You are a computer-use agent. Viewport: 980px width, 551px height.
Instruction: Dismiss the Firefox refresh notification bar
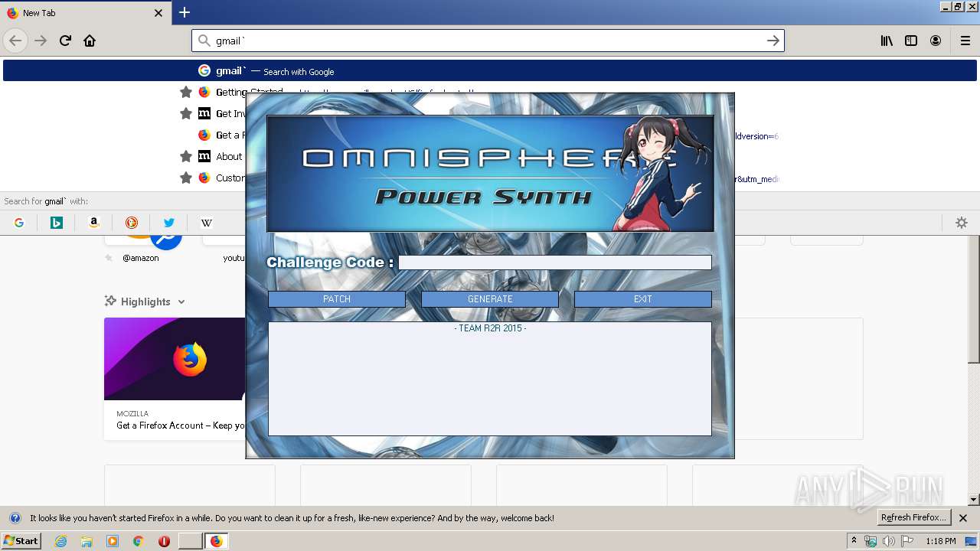963,518
